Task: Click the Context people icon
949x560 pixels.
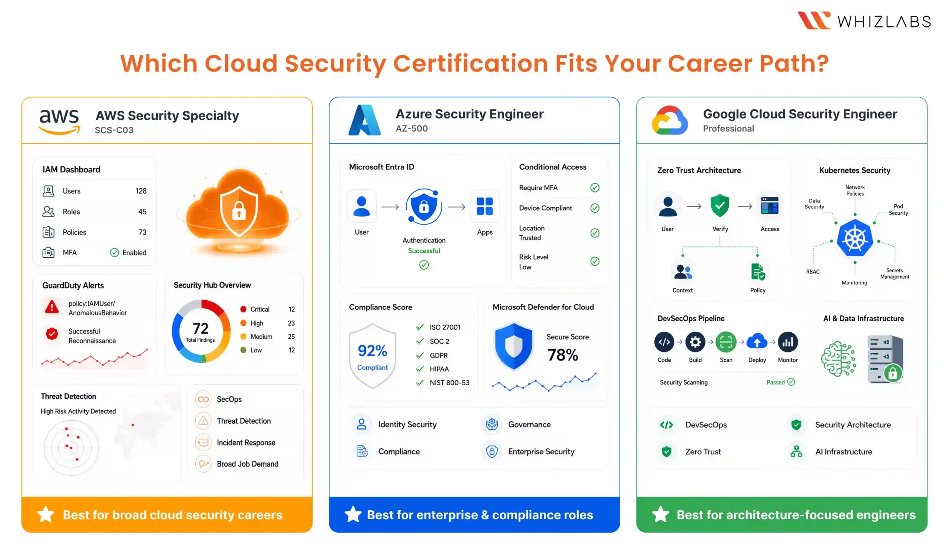Action: click(682, 272)
